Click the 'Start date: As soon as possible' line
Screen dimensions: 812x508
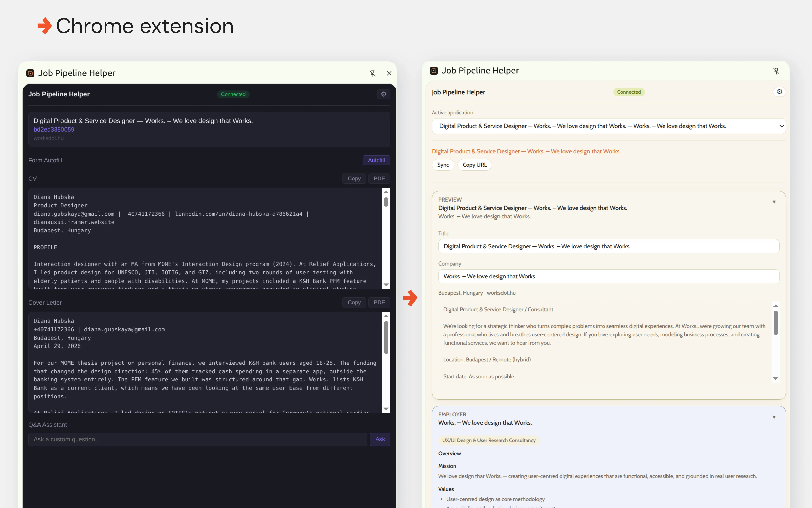(x=478, y=376)
